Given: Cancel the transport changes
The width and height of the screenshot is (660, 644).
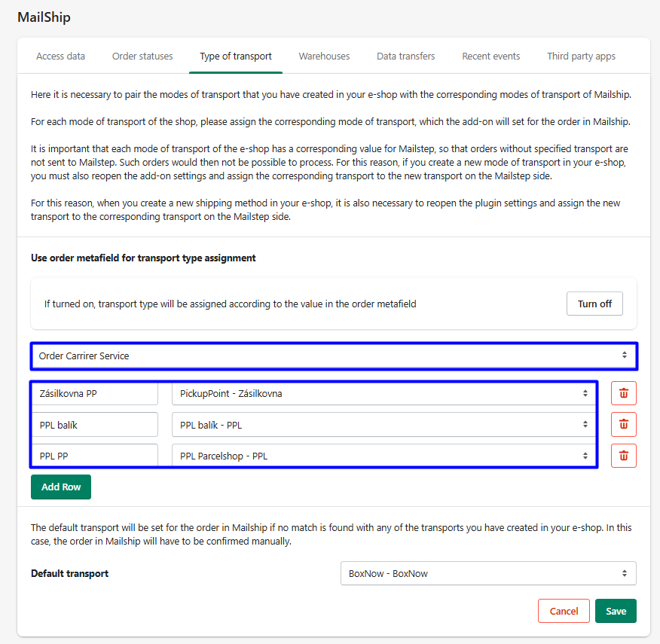Looking at the screenshot, I should 564,611.
